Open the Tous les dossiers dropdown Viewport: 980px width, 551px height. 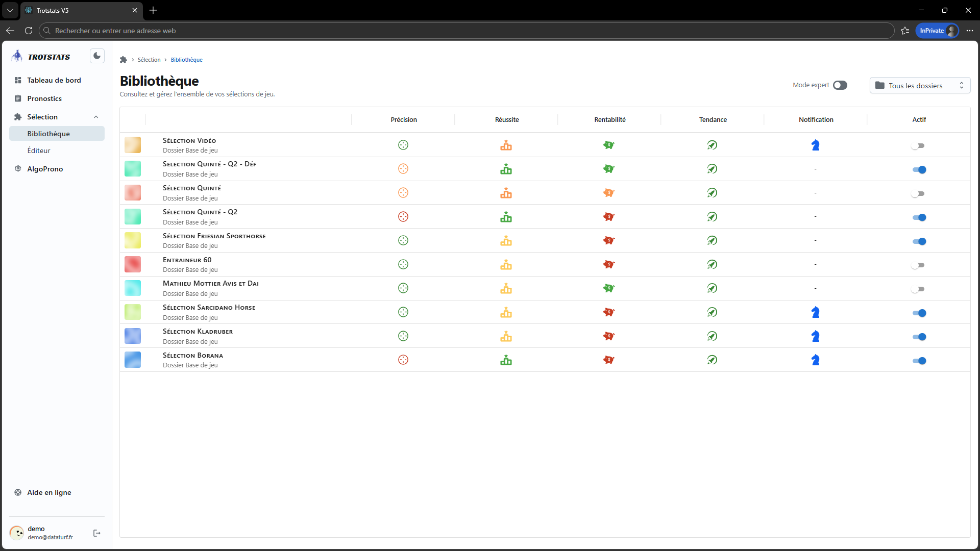(x=920, y=85)
